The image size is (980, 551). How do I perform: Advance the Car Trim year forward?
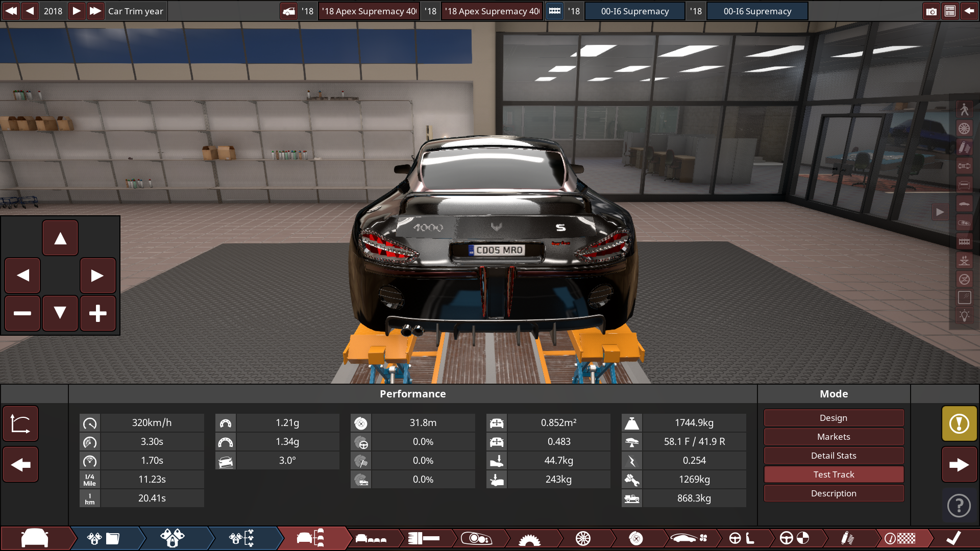tap(76, 11)
